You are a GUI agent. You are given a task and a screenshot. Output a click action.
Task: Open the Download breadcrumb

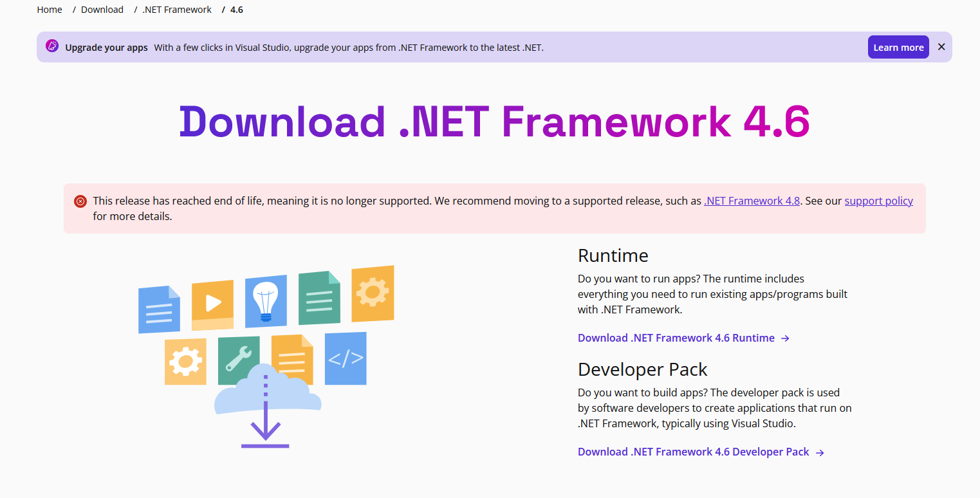[x=102, y=9]
